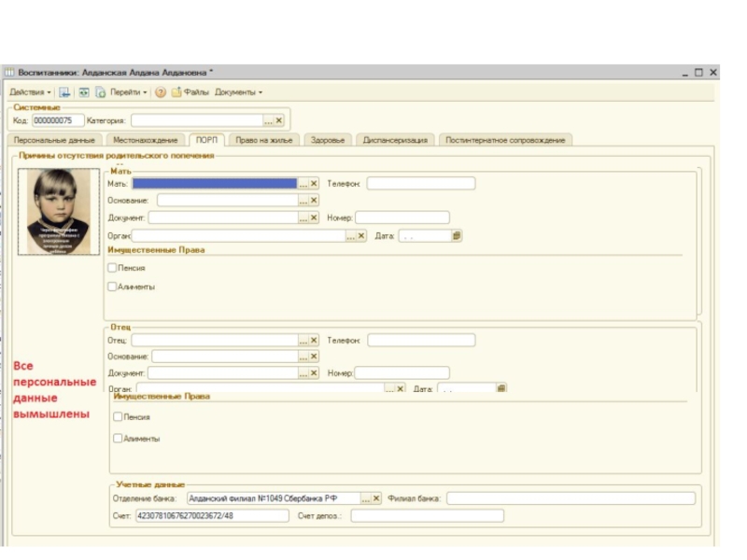Open the Документы dropdown menu

[238, 92]
